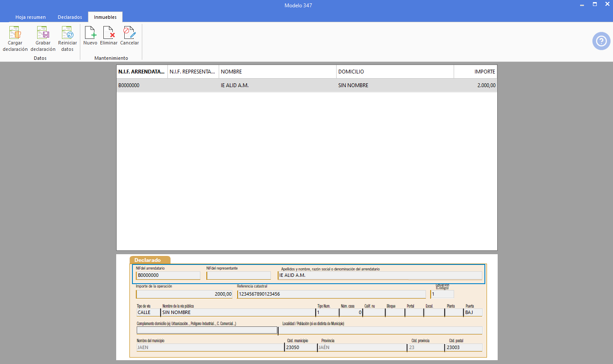Image resolution: width=613 pixels, height=364 pixels.
Task: Click the Escal. field
Action: click(x=434, y=313)
